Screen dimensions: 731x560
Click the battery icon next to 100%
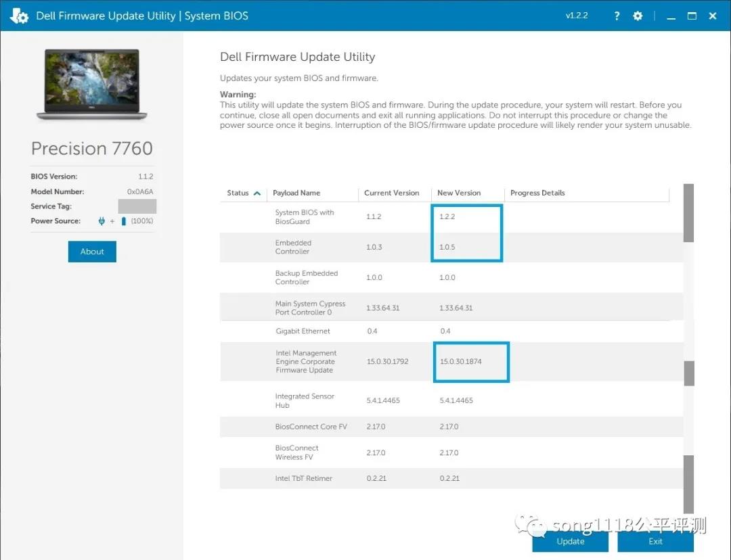click(x=124, y=221)
